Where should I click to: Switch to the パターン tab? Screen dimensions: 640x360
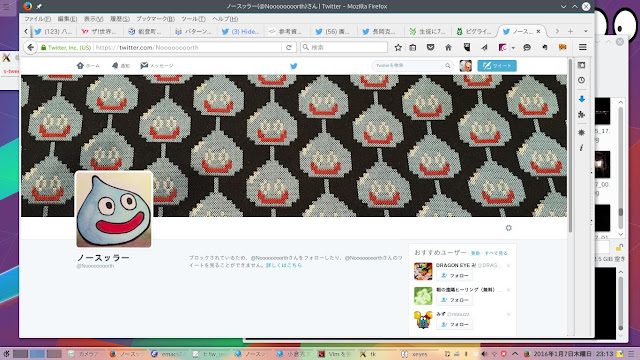[x=194, y=31]
